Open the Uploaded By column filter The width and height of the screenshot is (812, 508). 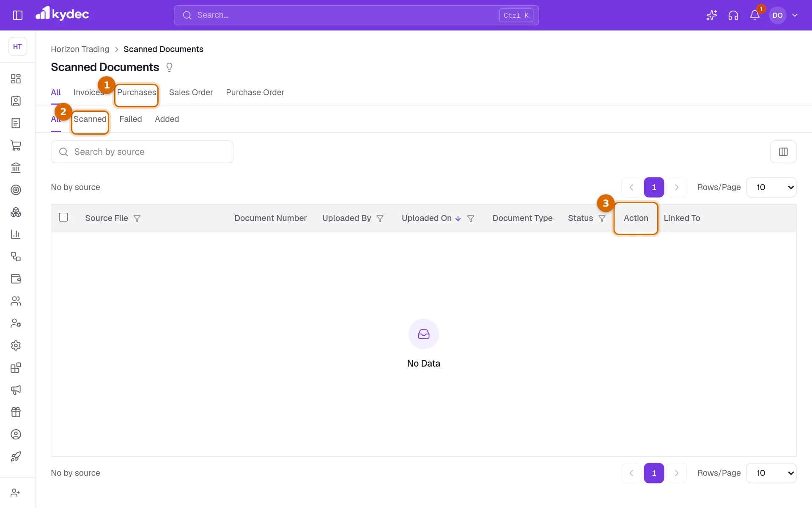pos(380,218)
